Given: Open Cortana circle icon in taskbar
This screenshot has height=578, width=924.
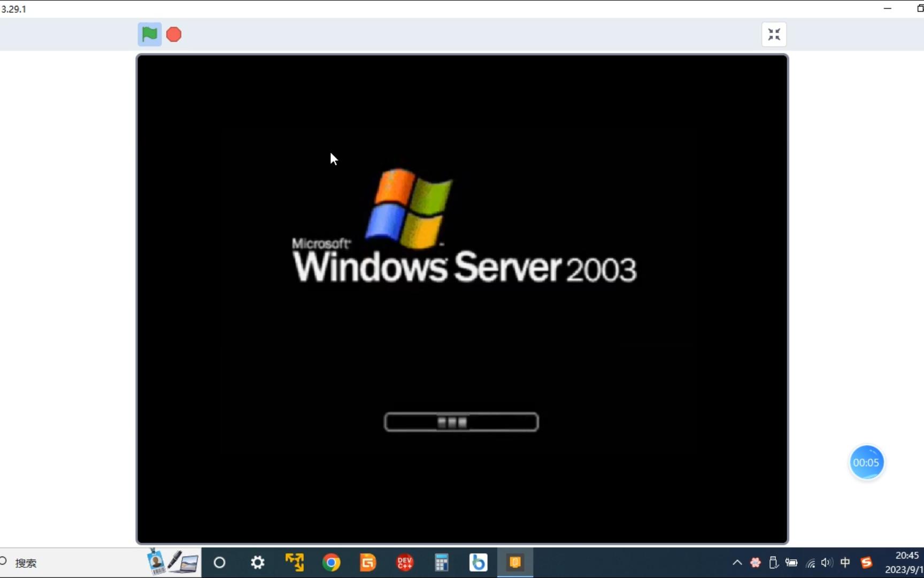Looking at the screenshot, I should coord(219,562).
